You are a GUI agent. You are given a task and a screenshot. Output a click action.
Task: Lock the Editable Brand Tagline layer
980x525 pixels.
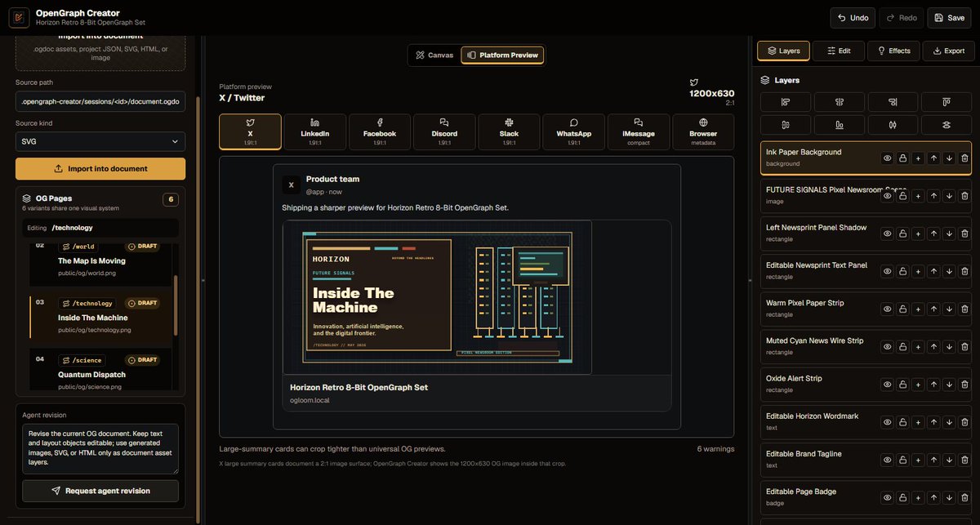pos(902,460)
